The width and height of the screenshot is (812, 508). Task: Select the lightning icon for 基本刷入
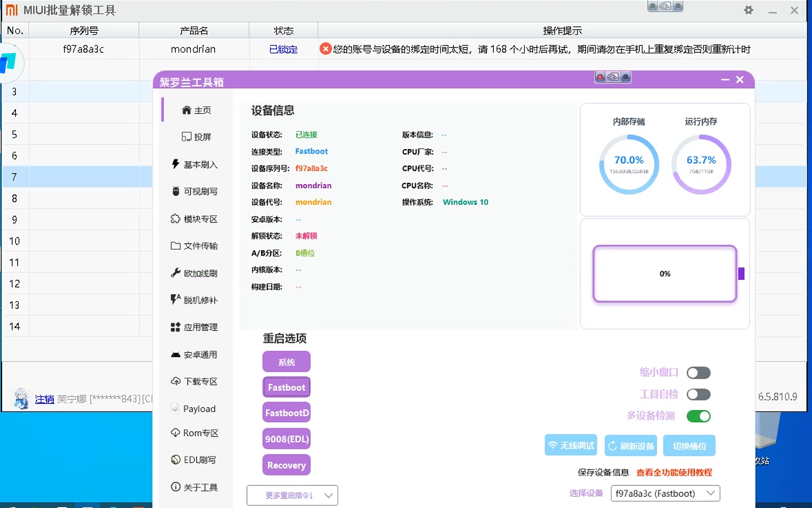click(175, 164)
